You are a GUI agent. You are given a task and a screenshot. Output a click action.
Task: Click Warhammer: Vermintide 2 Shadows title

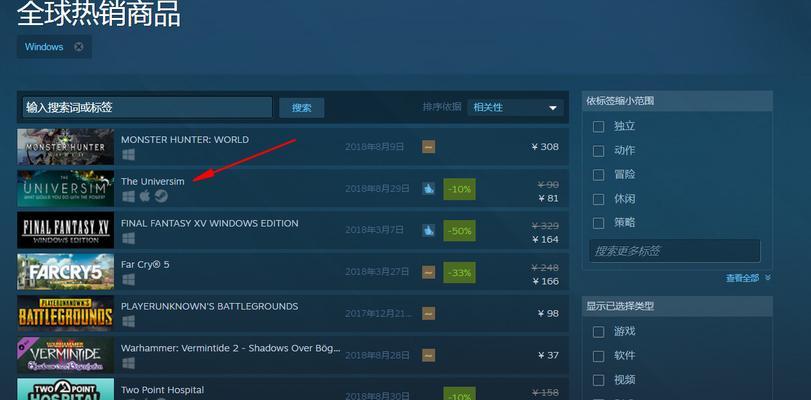[x=231, y=348]
